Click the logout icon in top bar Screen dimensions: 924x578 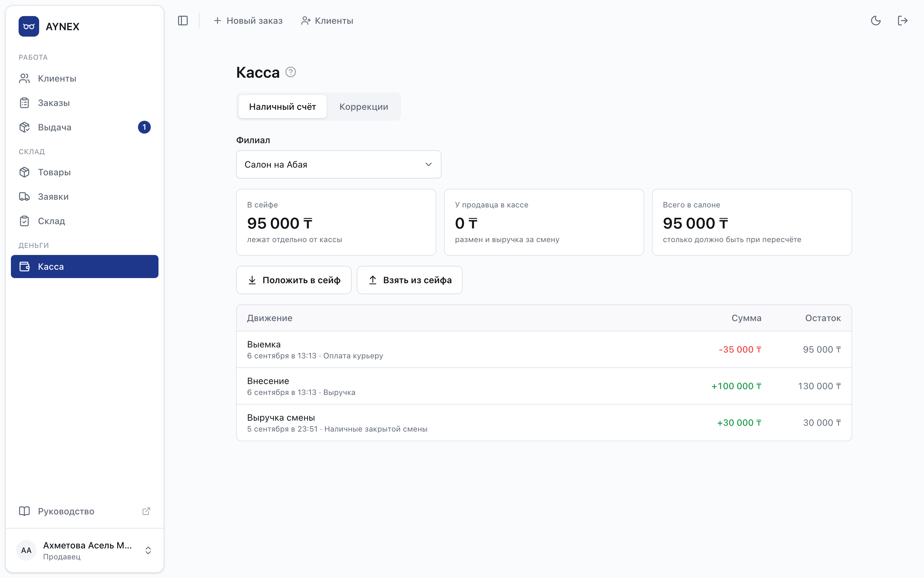(903, 21)
